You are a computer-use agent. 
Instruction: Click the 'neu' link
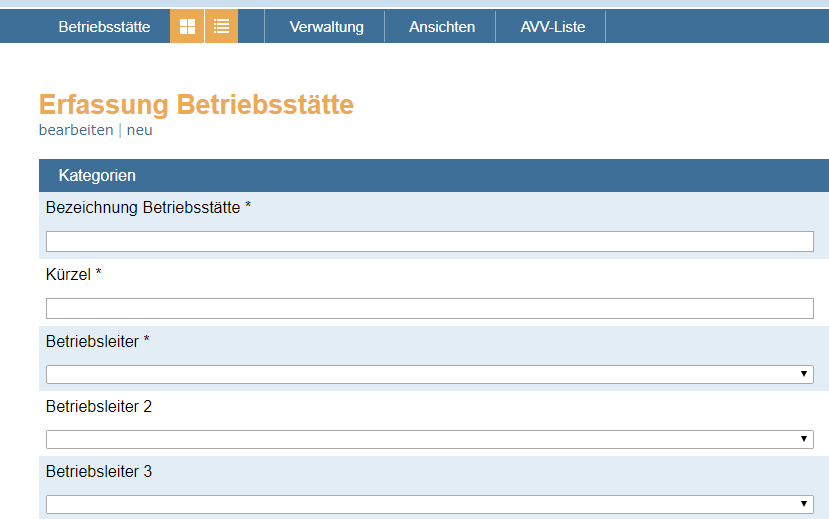click(139, 130)
